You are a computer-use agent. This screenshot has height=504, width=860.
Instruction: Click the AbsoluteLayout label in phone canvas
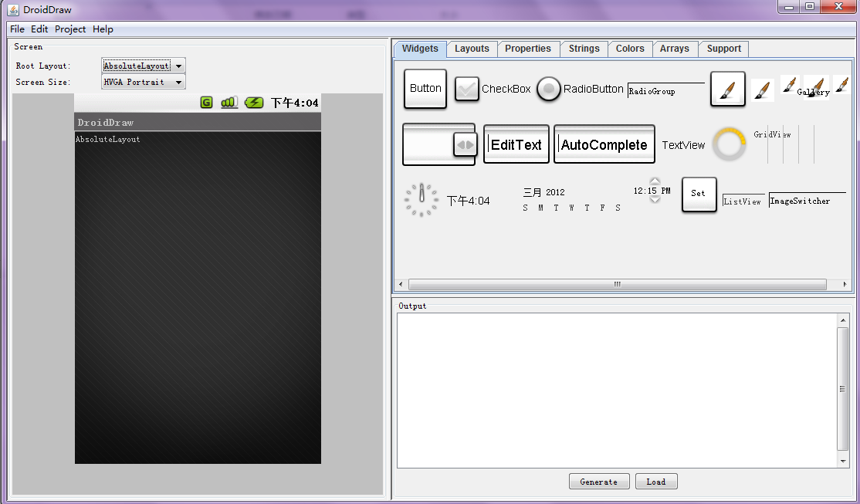coord(108,139)
